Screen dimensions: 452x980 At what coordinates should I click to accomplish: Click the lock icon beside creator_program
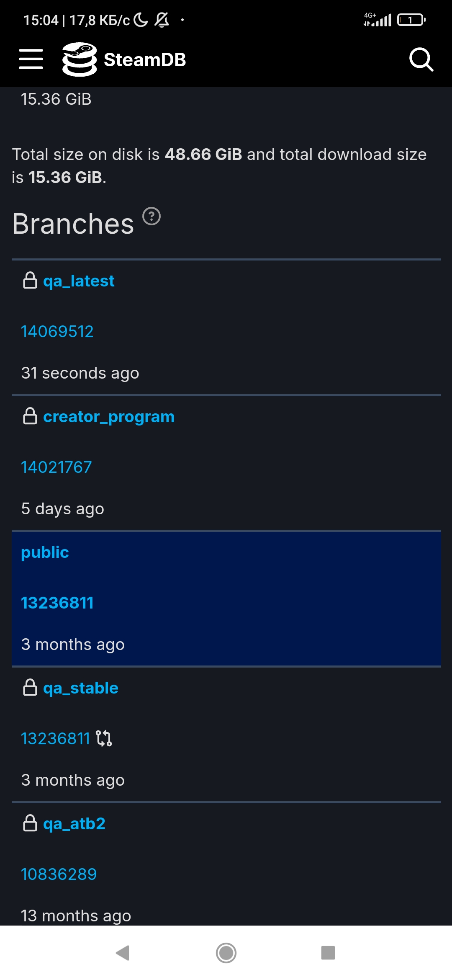click(x=30, y=416)
